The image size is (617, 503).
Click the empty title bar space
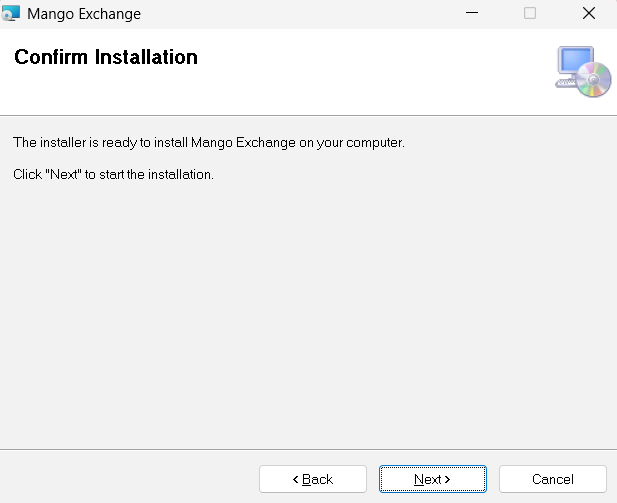300,14
